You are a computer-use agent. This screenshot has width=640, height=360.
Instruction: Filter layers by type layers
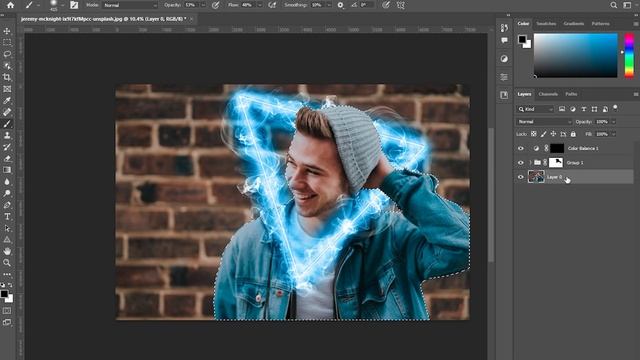584,109
